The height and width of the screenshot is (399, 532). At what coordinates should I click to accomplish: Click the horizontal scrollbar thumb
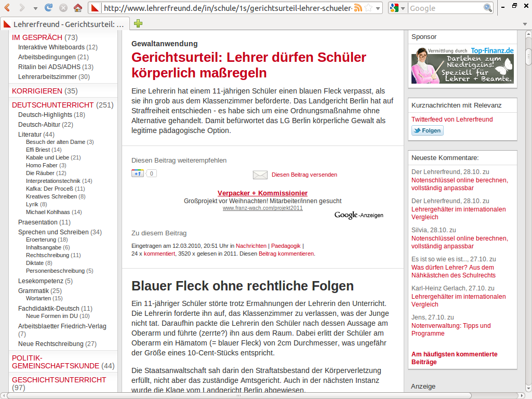239,395
